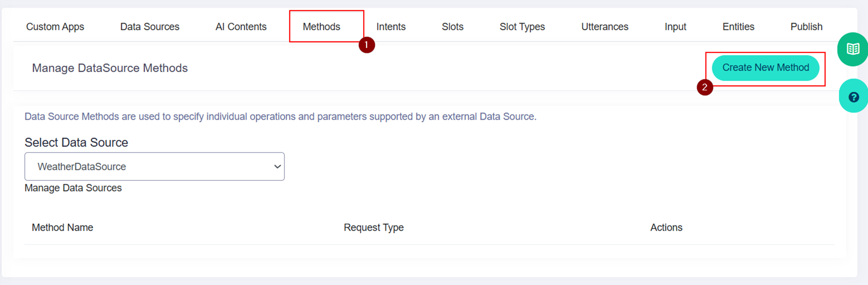
Task: Click the Input tab
Action: (x=675, y=27)
